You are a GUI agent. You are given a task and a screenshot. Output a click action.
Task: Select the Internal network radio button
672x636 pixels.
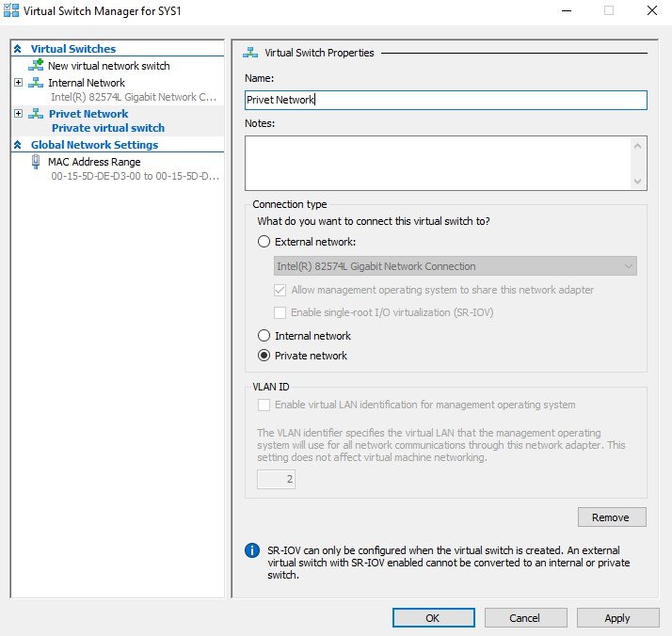click(264, 335)
